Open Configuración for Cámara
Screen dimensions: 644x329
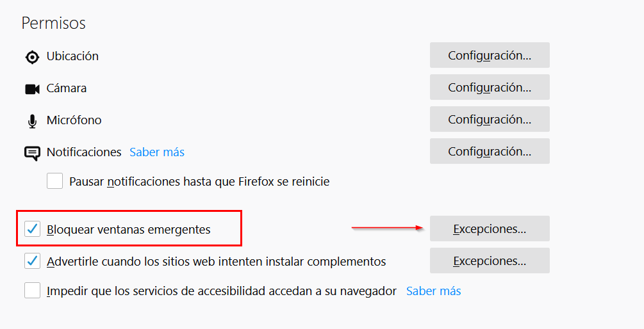tap(490, 87)
